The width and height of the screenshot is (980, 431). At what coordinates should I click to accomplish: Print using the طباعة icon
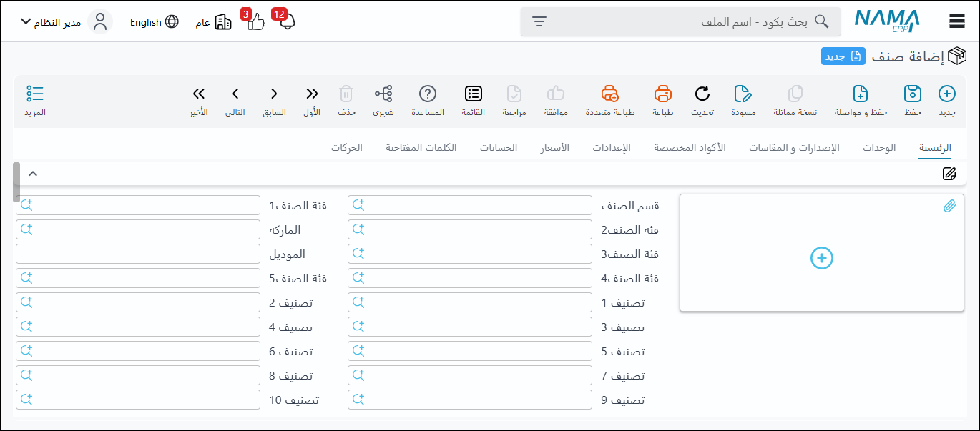663,94
